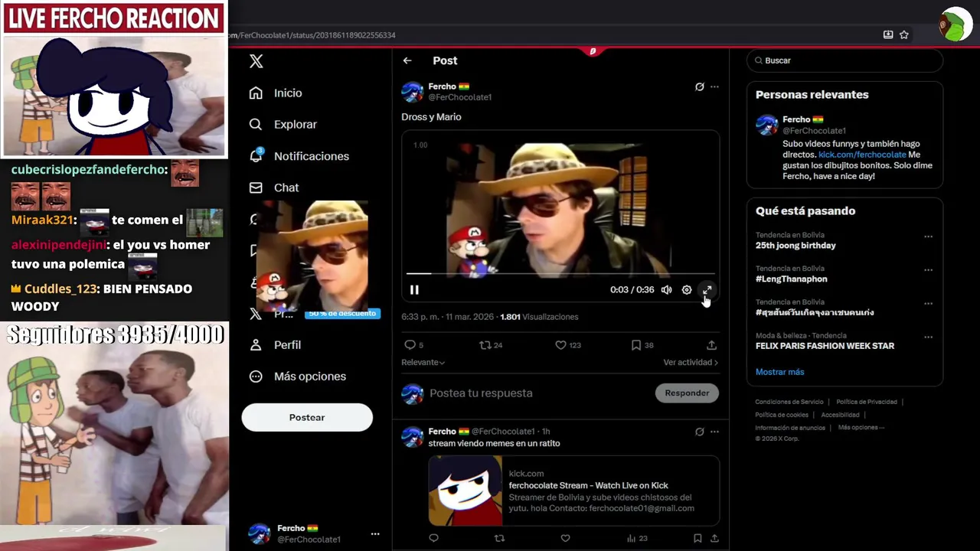Open Ver actividad link

691,363
